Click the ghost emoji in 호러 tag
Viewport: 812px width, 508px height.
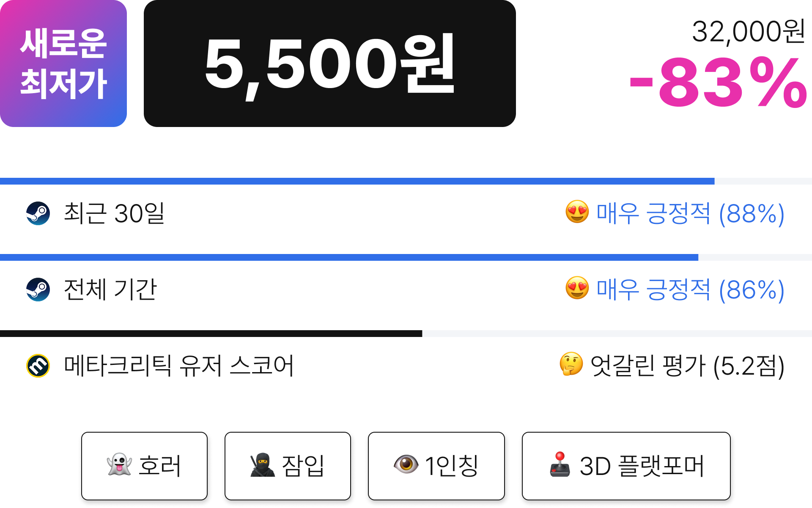tap(119, 464)
